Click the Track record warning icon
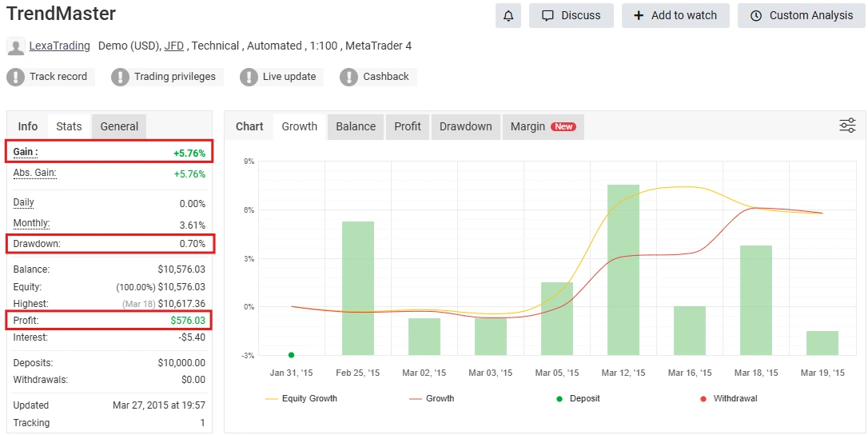Viewport: 868px width, 435px height. 16,77
